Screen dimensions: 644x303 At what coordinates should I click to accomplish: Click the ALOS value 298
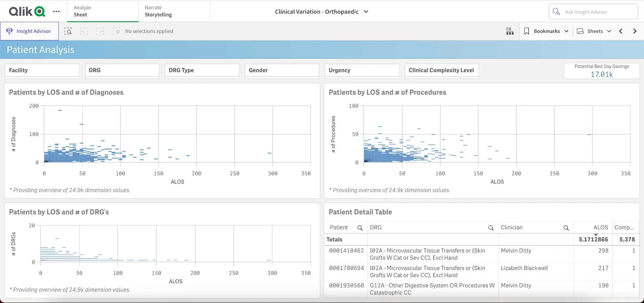tap(603, 251)
